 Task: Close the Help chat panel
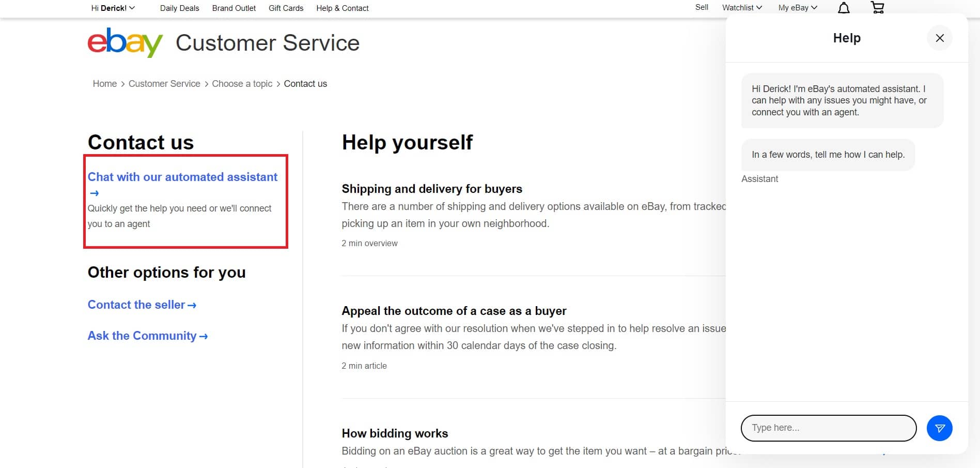tap(940, 38)
